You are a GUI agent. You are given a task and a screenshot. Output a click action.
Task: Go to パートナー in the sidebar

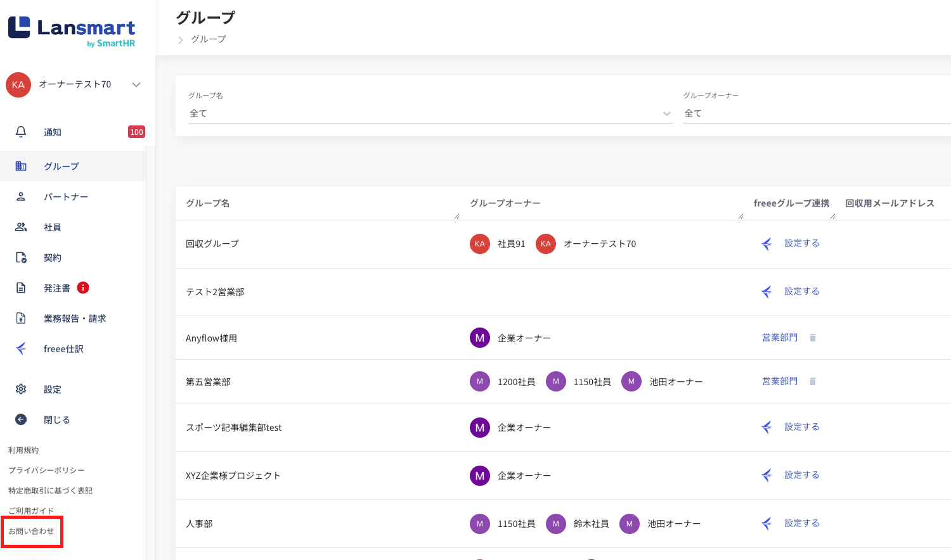tap(65, 196)
